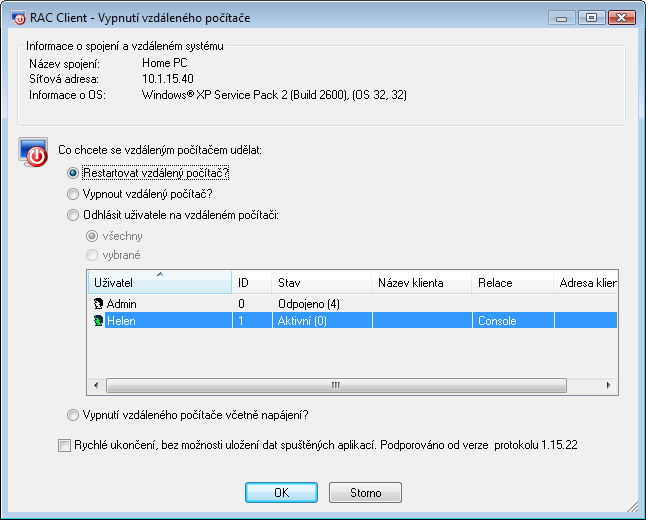646x520 pixels.
Task: Enable the Rychlé ukončení checkbox
Action: coord(64,445)
